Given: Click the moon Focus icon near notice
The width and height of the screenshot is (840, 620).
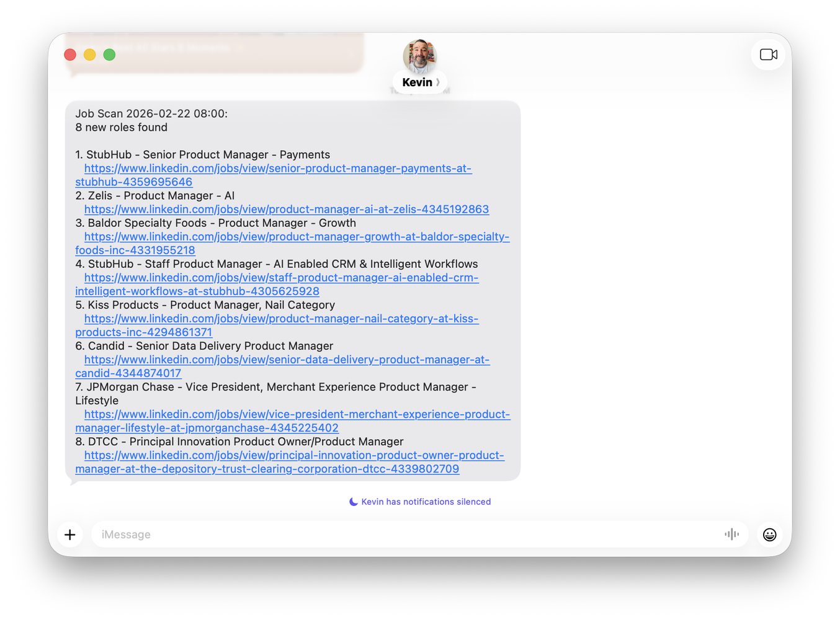Looking at the screenshot, I should [354, 502].
